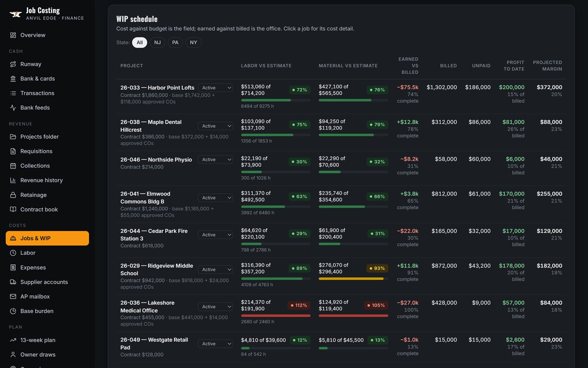This screenshot has height=368, width=588.
Task: Filter WIP schedule by NY
Action: [193, 43]
